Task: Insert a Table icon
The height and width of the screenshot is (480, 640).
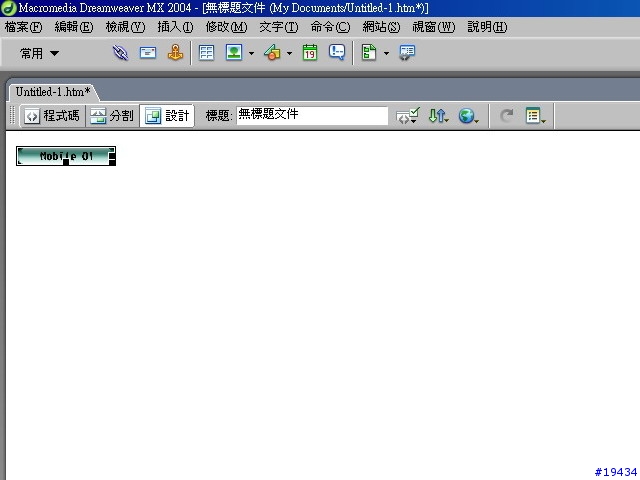Action: 206,53
